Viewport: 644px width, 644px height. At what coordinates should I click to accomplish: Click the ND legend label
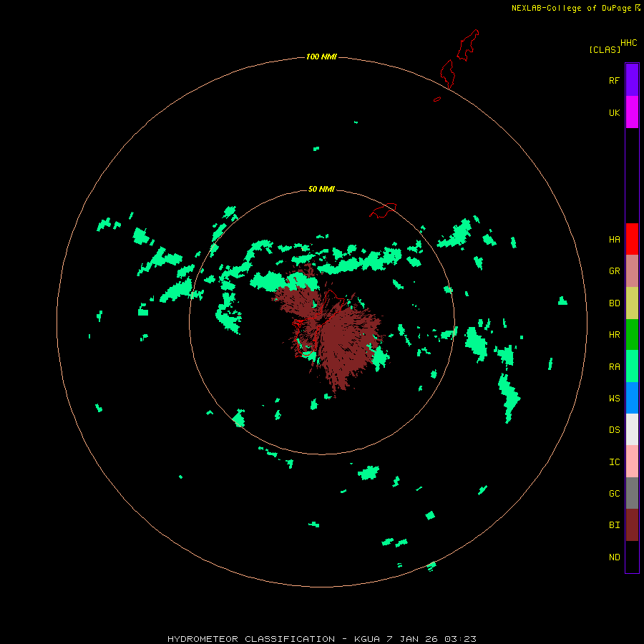(x=614, y=557)
